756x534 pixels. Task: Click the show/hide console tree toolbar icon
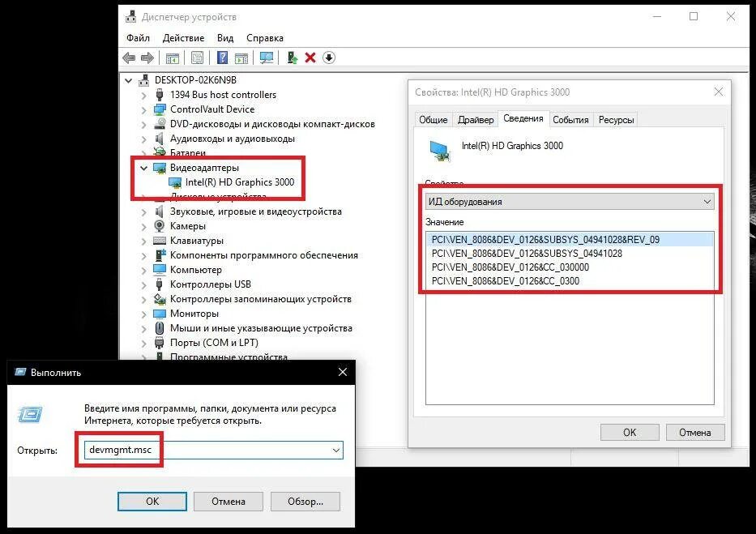pyautogui.click(x=172, y=58)
